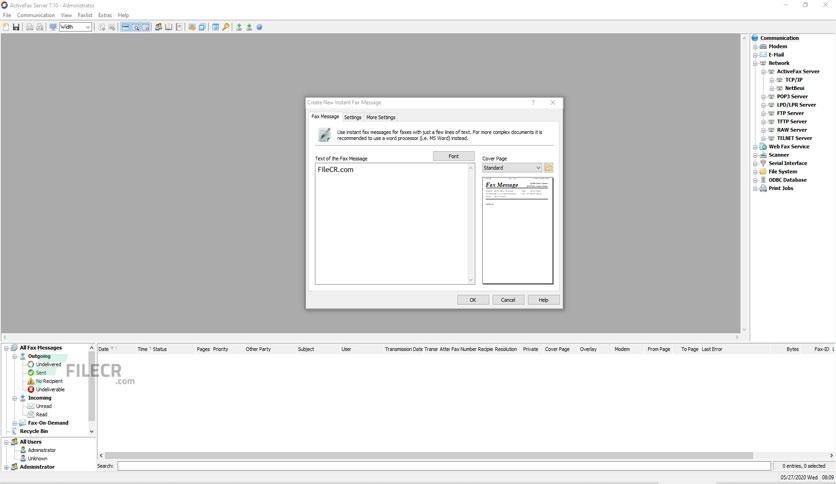Click green check icon next to Sent

[31, 373]
